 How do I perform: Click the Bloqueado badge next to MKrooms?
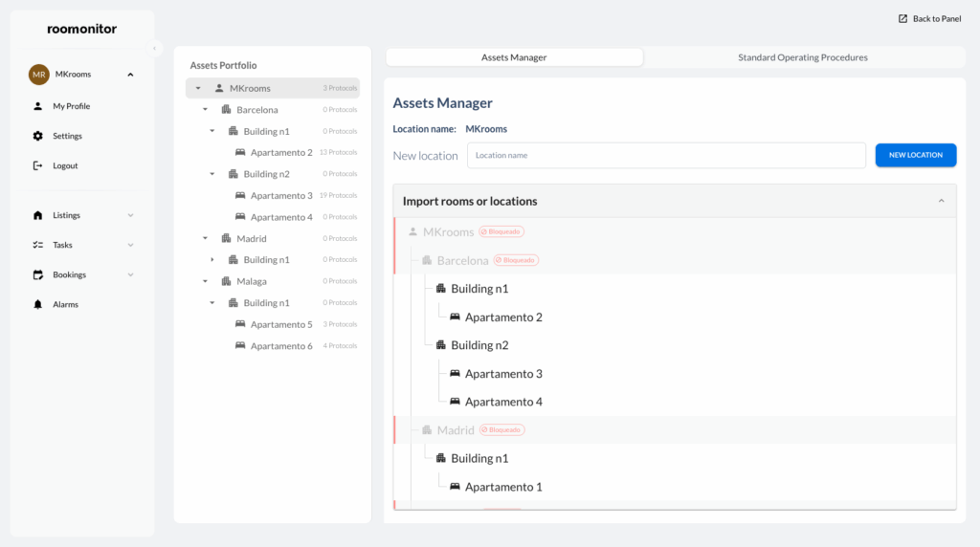tap(501, 231)
